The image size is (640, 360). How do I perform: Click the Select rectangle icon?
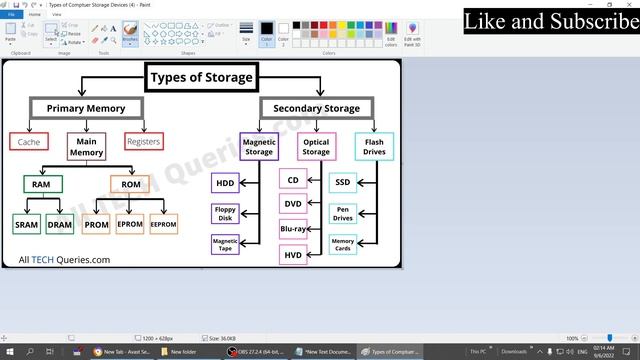(x=51, y=29)
